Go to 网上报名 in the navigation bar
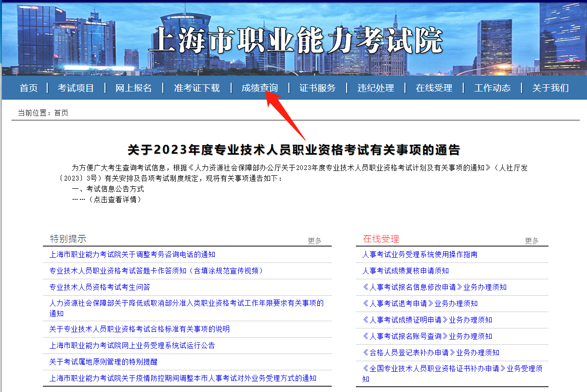The image size is (587, 392). 133,88
